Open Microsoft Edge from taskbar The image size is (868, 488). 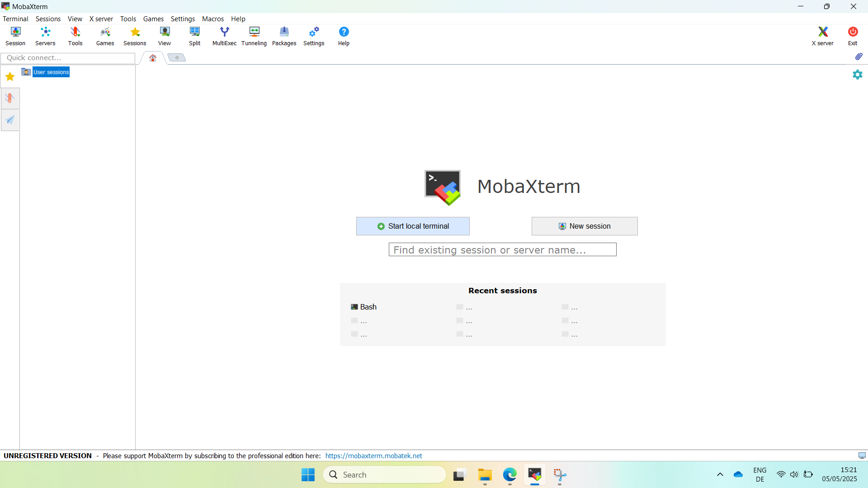pyautogui.click(x=509, y=474)
